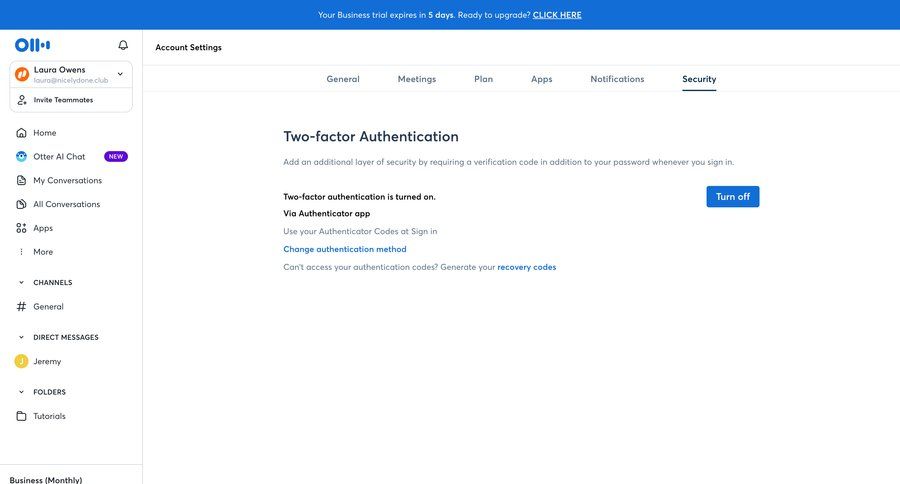Click the All Conversations icon
The height and width of the screenshot is (484, 900).
click(x=22, y=205)
